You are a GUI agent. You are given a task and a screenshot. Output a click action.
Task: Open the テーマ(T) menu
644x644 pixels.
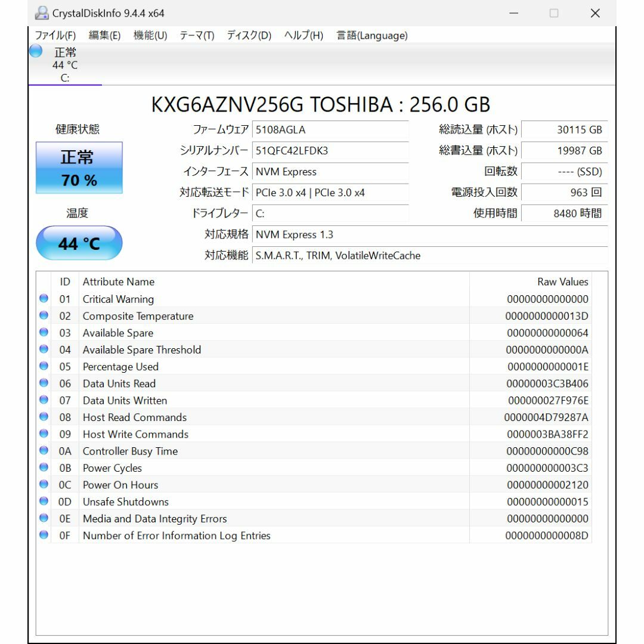pyautogui.click(x=197, y=36)
